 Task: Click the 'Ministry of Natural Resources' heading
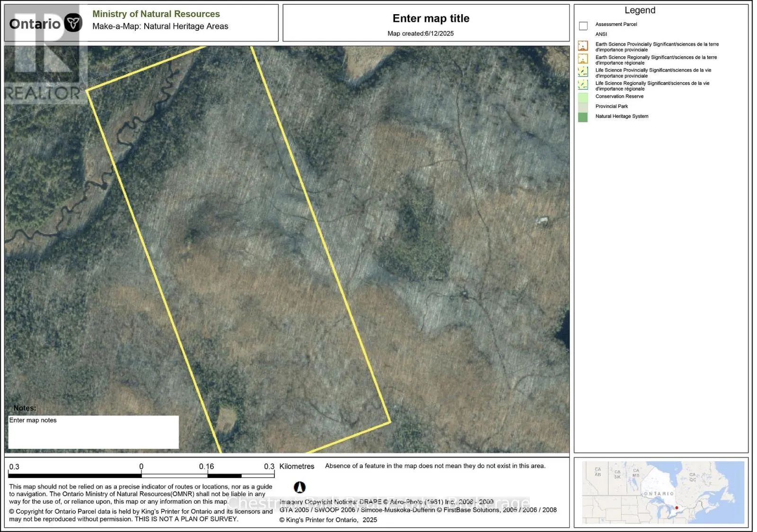click(x=156, y=14)
